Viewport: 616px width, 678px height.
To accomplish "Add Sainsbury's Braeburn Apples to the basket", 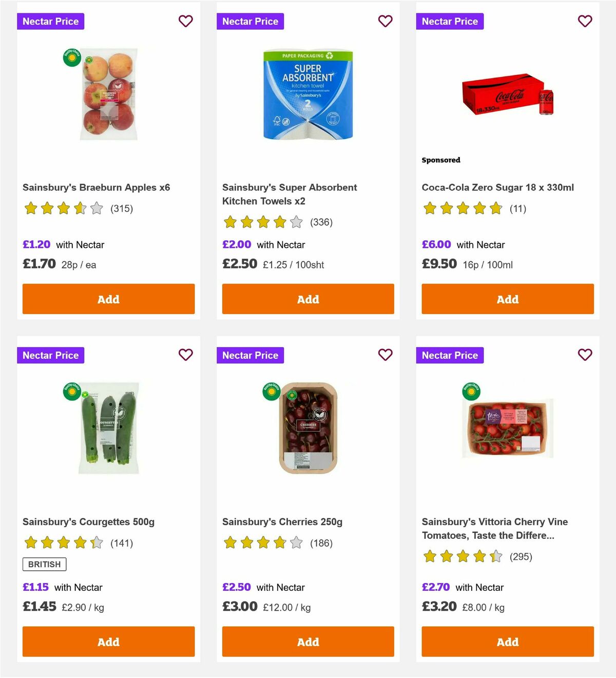I will click(x=108, y=299).
